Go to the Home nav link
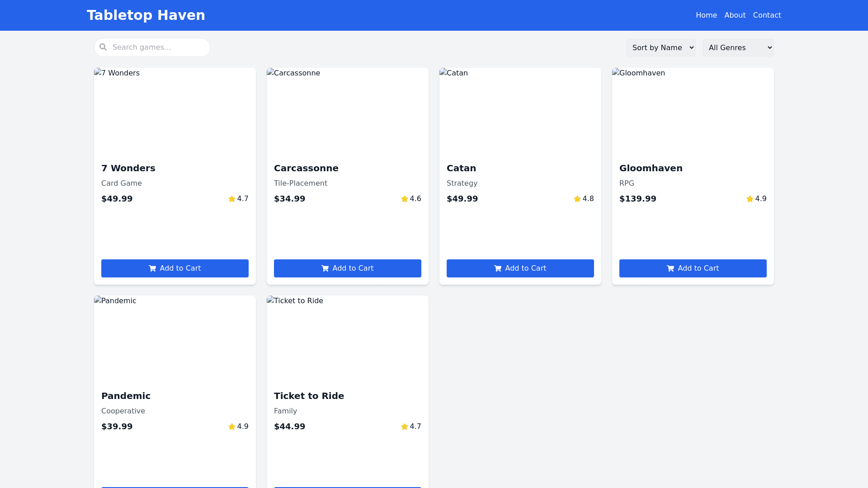 pyautogui.click(x=706, y=15)
